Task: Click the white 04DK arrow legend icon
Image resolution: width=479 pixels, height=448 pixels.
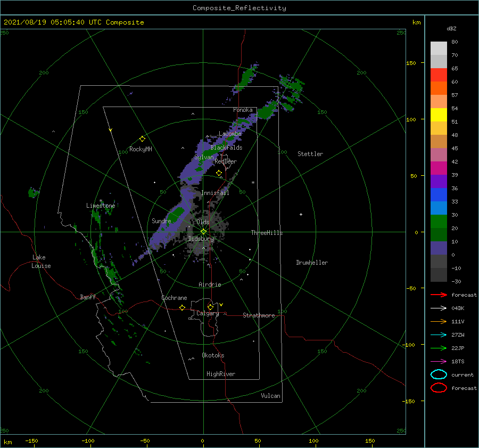Action: tap(439, 308)
